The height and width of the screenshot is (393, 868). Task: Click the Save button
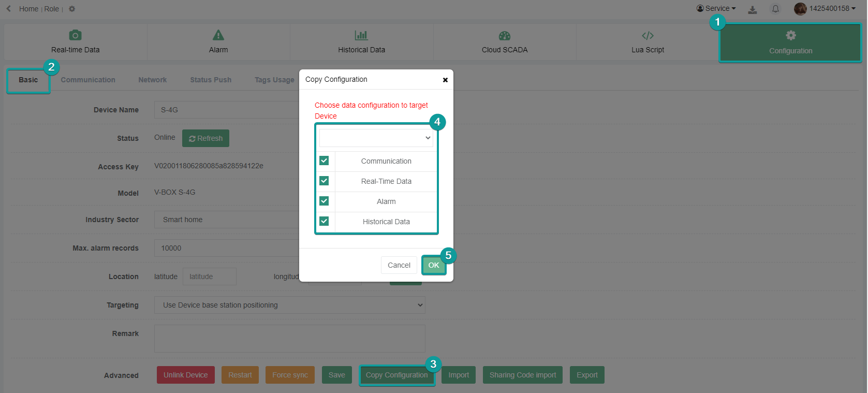(x=337, y=375)
